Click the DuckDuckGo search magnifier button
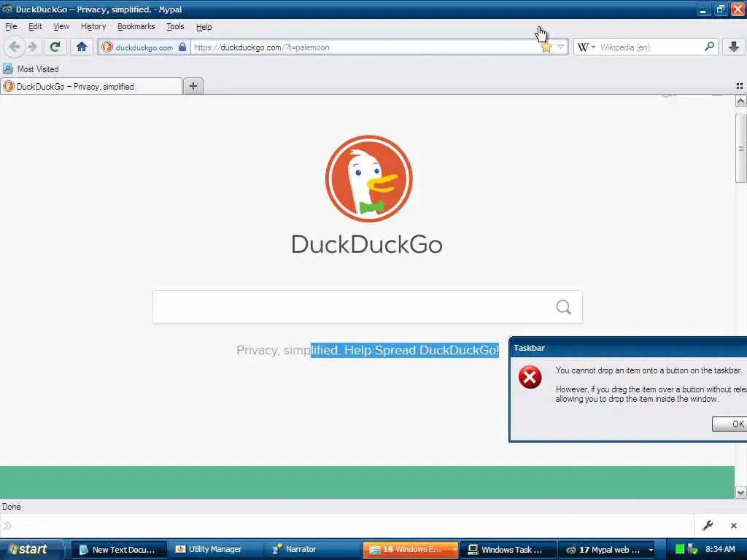Screen dimensions: 747x560 point(564,307)
